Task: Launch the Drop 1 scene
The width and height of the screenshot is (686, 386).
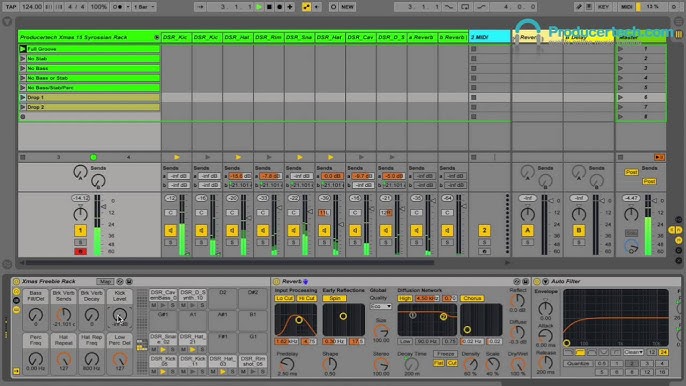Action: pyautogui.click(x=23, y=97)
